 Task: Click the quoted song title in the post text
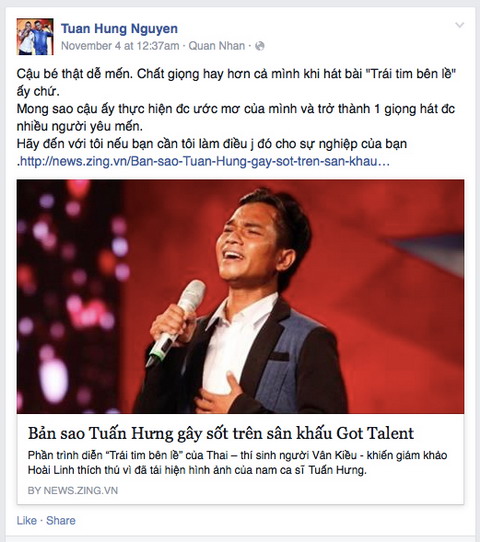tap(413, 74)
